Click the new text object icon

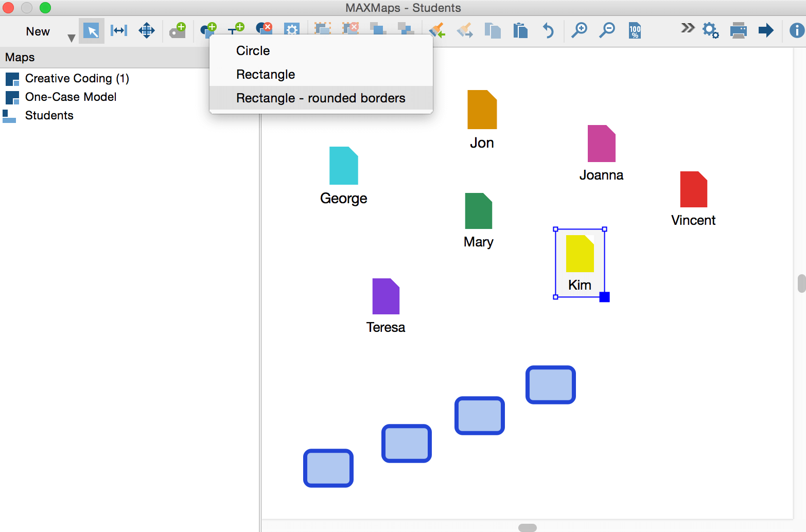point(236,29)
